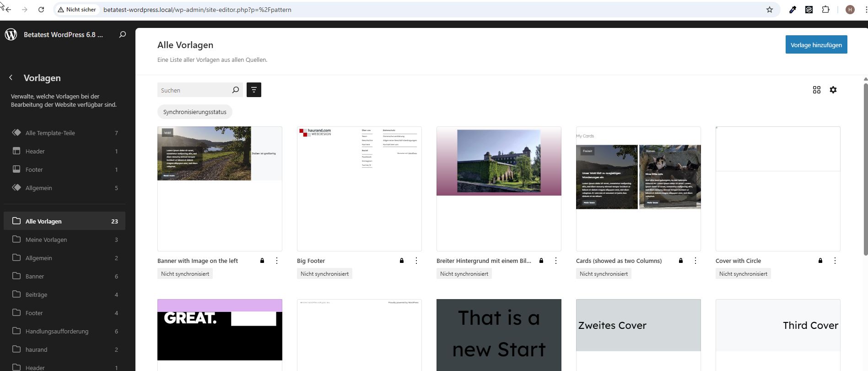Go back using the Vorlagen chevron

coord(11,78)
